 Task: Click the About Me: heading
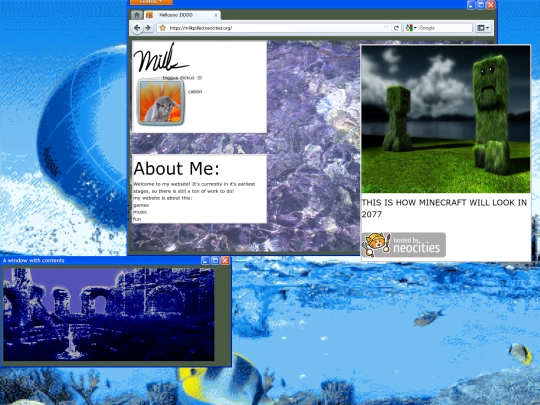176,168
